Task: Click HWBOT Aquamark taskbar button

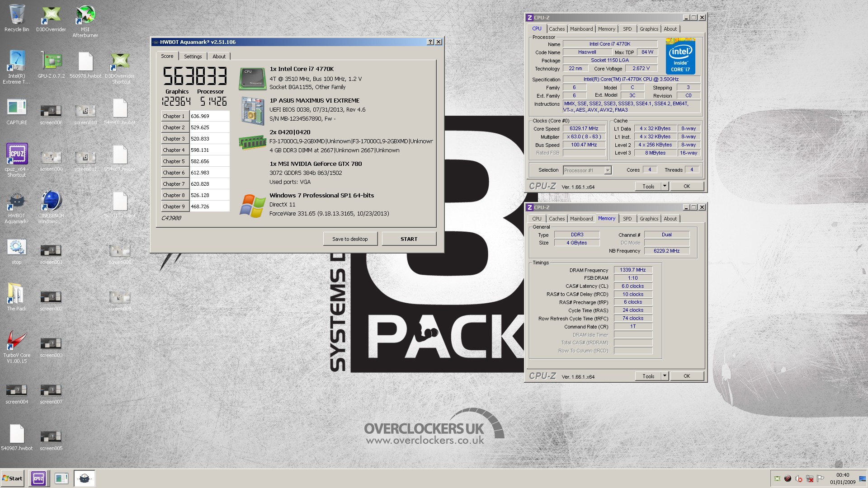Action: tap(85, 478)
